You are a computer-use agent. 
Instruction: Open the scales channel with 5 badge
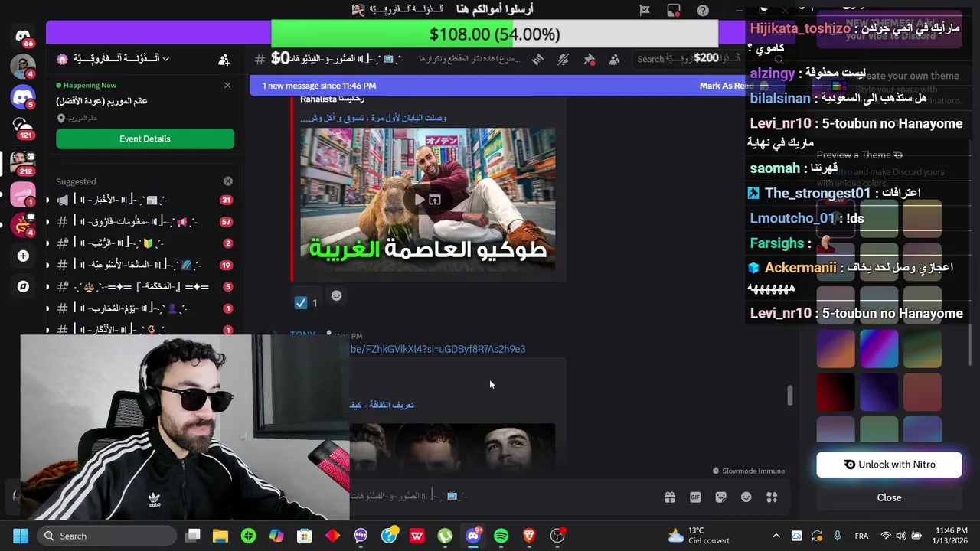(x=145, y=286)
